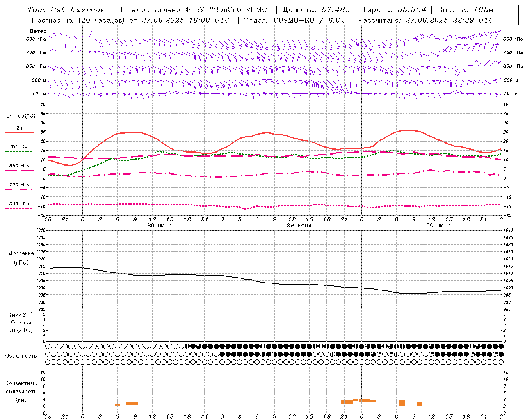Image resolution: width=525 pixels, height=420 pixels.
Task: Click the '500 гПа' temperature legend entry
Action: coord(19,204)
